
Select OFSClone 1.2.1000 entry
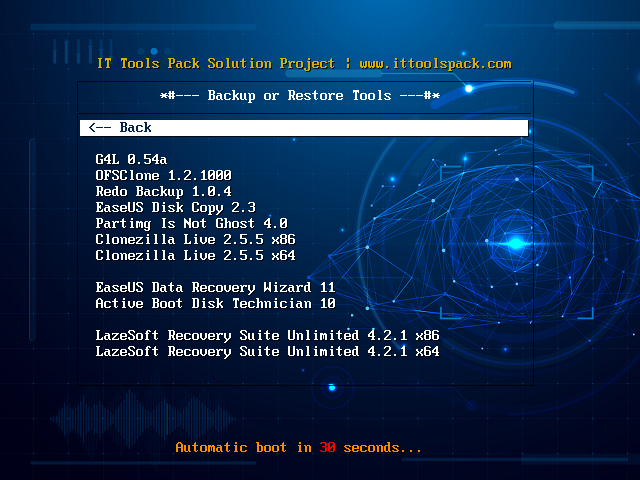click(x=163, y=176)
